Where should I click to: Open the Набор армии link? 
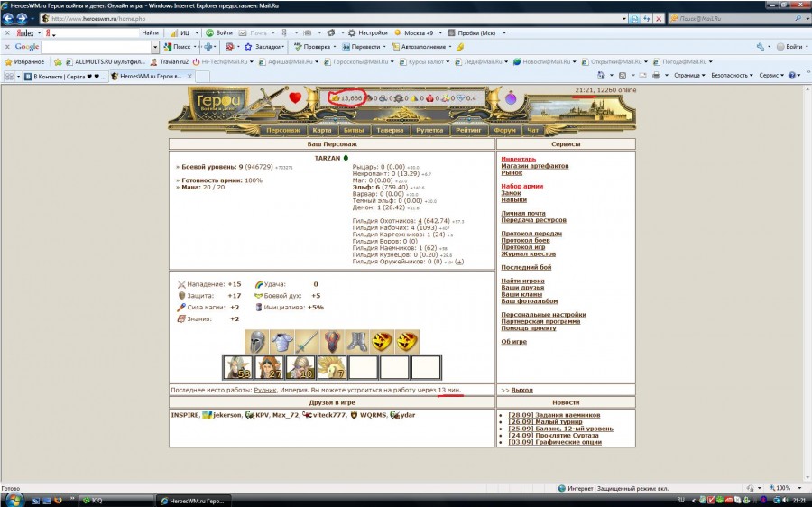tap(522, 186)
